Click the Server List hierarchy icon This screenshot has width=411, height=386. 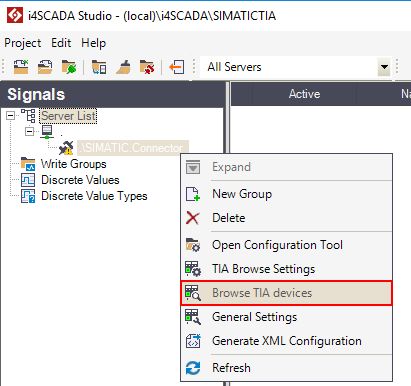click(28, 116)
